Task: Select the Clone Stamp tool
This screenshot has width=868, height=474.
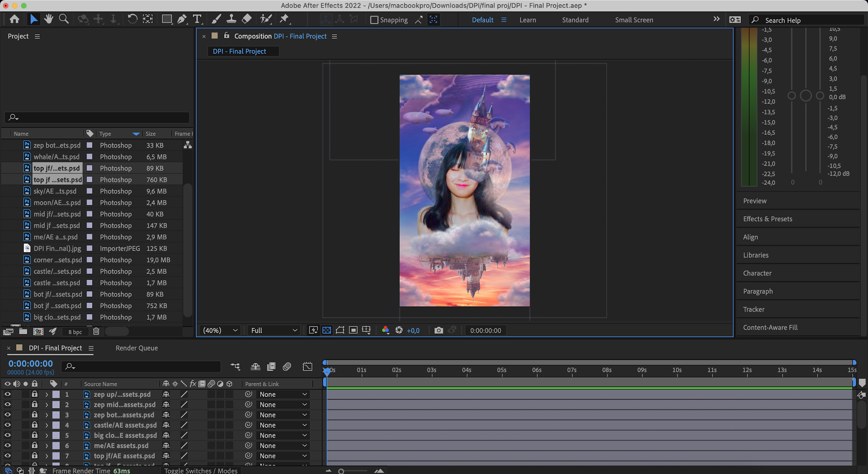Action: pyautogui.click(x=231, y=19)
